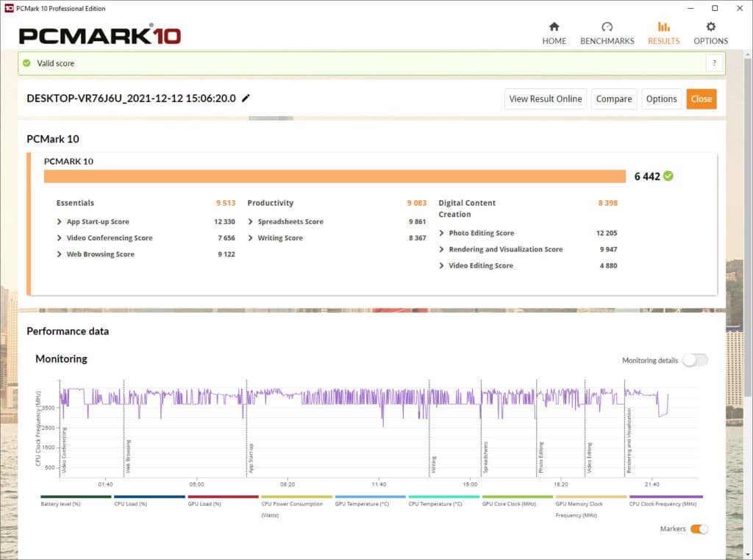
Task: Select Battery level legend color
Action: [76, 497]
